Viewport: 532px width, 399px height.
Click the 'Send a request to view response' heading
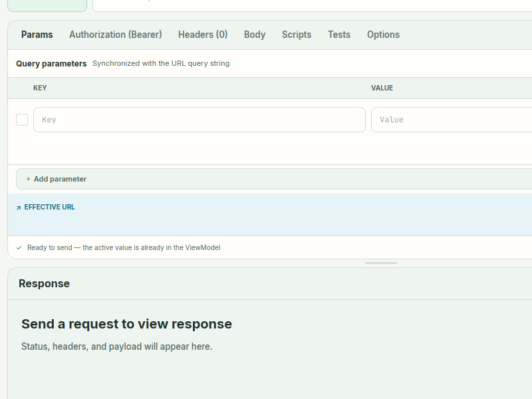126,324
